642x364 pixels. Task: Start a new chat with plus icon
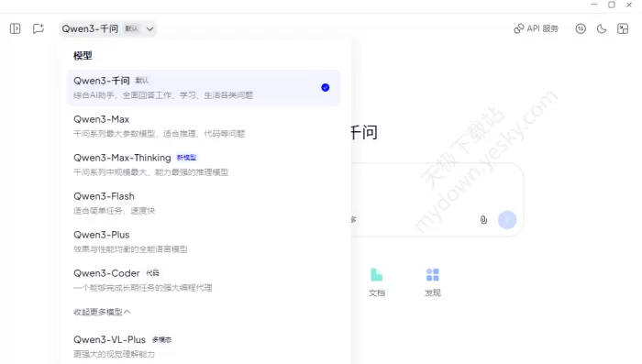(39, 28)
